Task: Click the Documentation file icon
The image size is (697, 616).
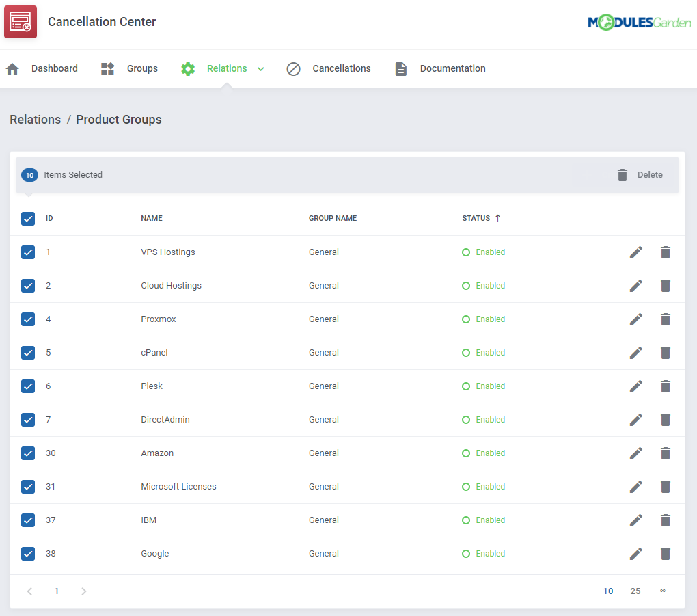Action: tap(401, 68)
